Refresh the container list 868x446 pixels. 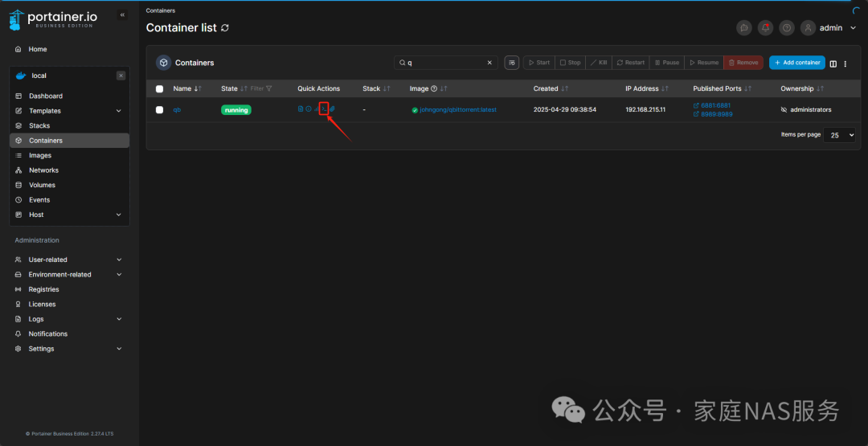[x=225, y=27]
